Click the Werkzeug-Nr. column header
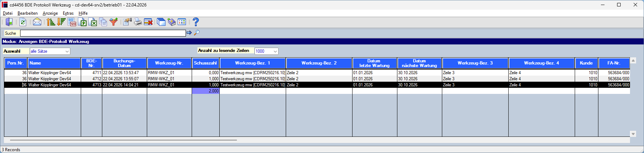644x153 pixels. 169,63
